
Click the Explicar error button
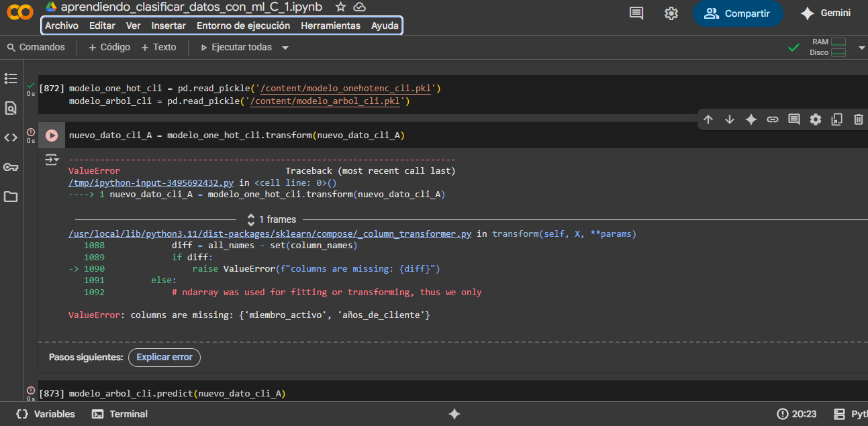(164, 358)
